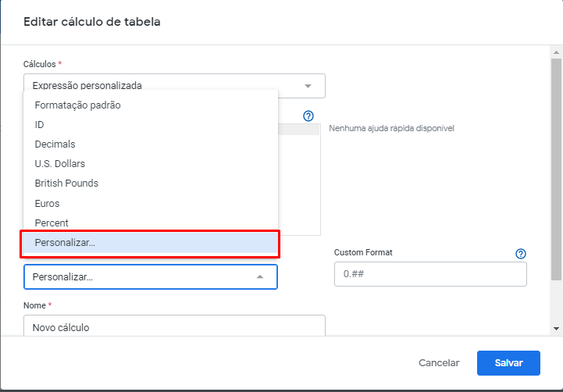Collapse the Personalizar format dropdown
The height and width of the screenshot is (392, 563).
point(260,276)
